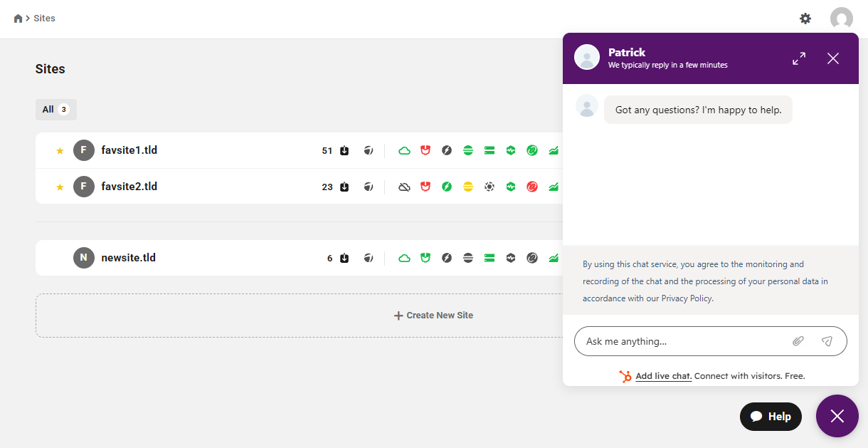
Task: Open analytics chart icon for favsite2.tld
Action: point(554,187)
